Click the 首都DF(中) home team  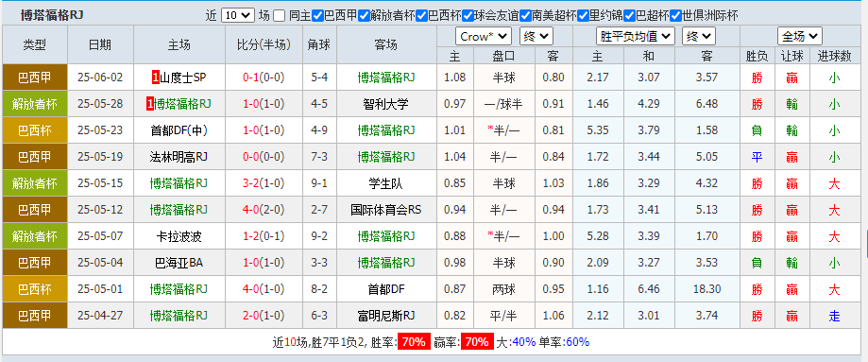179,130
